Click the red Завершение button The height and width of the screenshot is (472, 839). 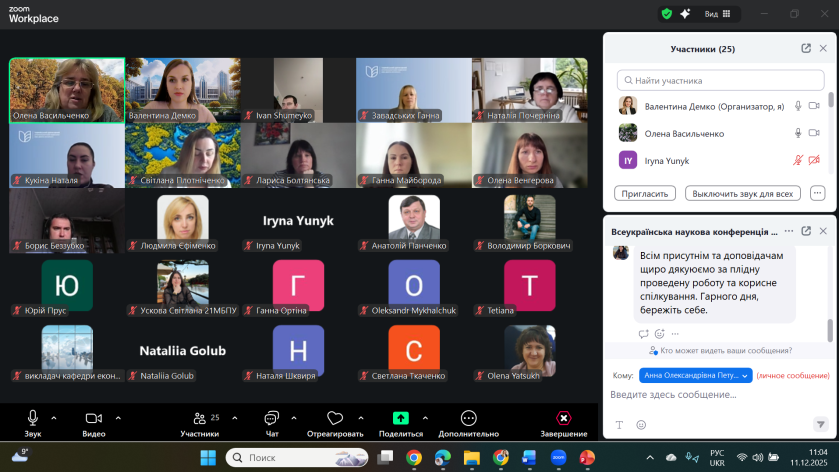[x=563, y=423]
